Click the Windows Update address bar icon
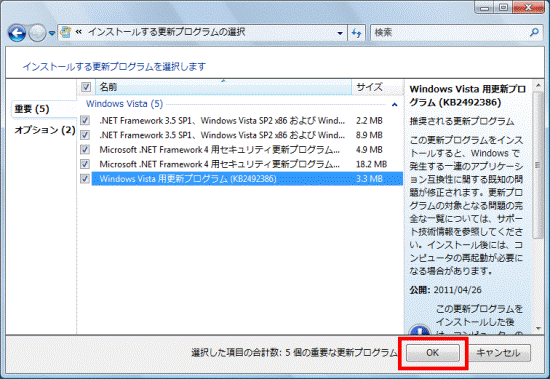 (65, 32)
